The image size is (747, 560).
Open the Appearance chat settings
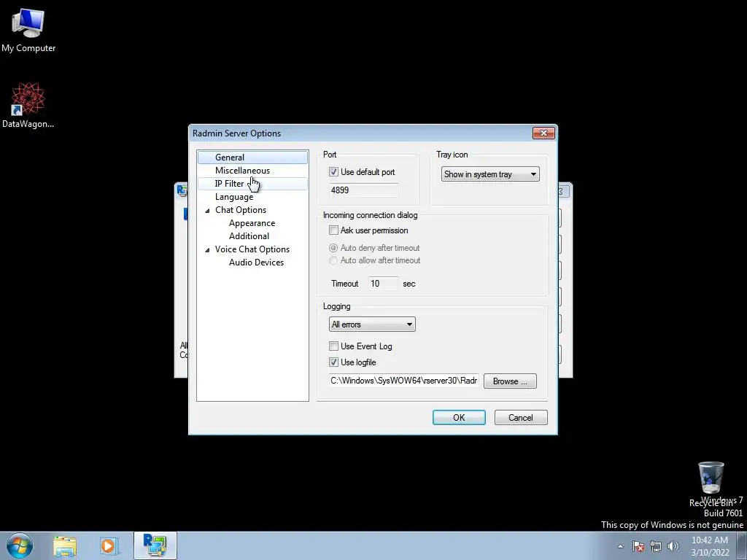click(252, 223)
